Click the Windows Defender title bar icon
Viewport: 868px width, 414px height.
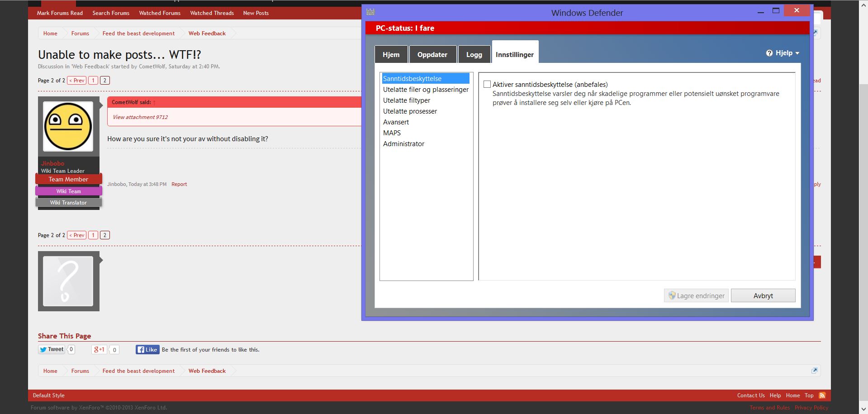coord(370,12)
